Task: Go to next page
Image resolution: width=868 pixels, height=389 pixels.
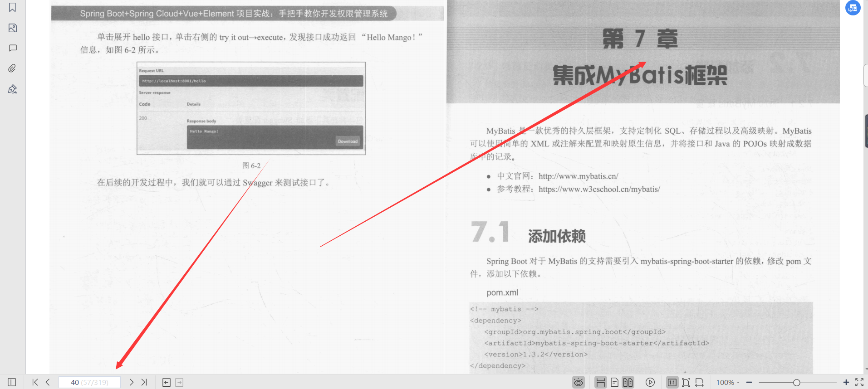Action: coord(131,382)
